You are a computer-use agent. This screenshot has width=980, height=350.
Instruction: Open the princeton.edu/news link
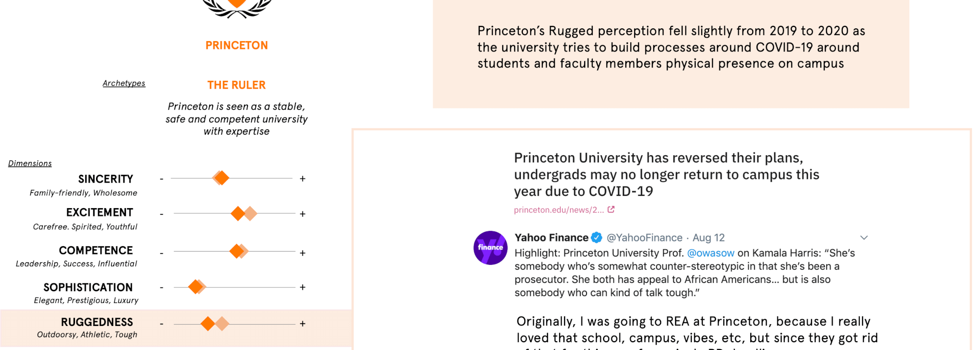point(559,210)
